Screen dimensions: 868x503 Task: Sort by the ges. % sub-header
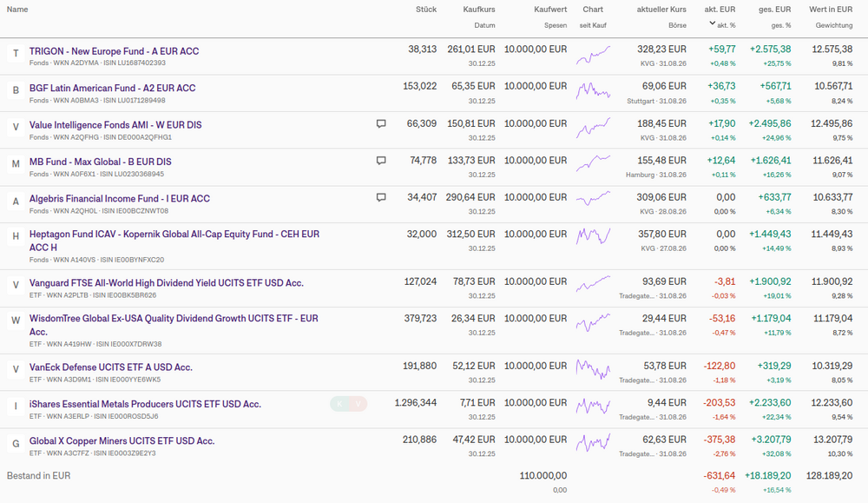click(781, 25)
